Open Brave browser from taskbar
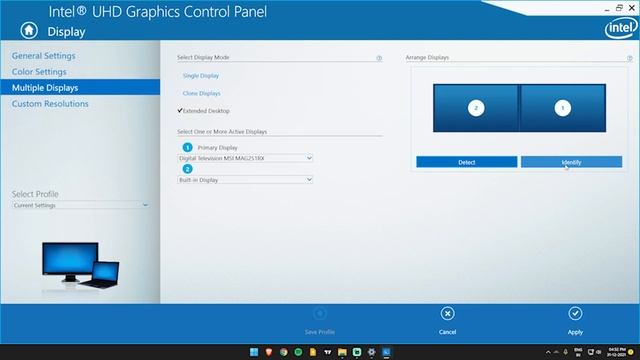 [x=269, y=352]
